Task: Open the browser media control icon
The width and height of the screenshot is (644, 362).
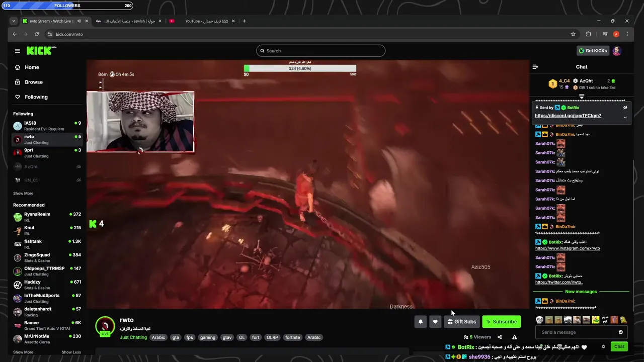Action: coord(605,34)
